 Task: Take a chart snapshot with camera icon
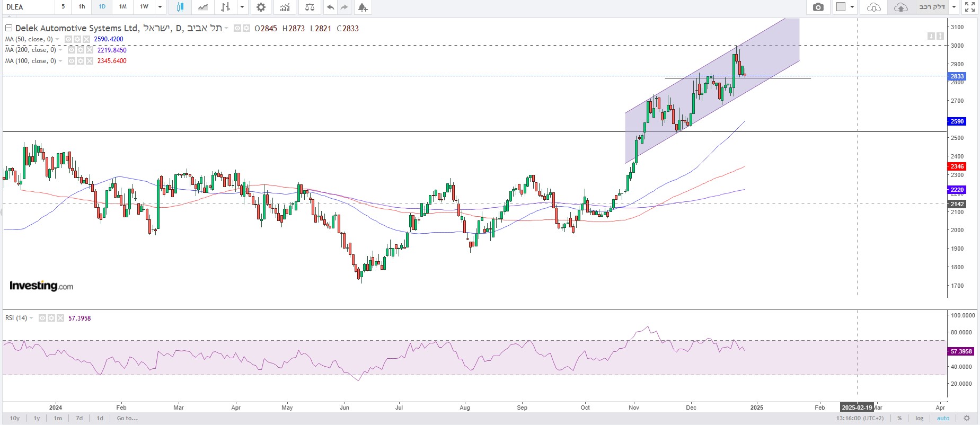pyautogui.click(x=818, y=7)
